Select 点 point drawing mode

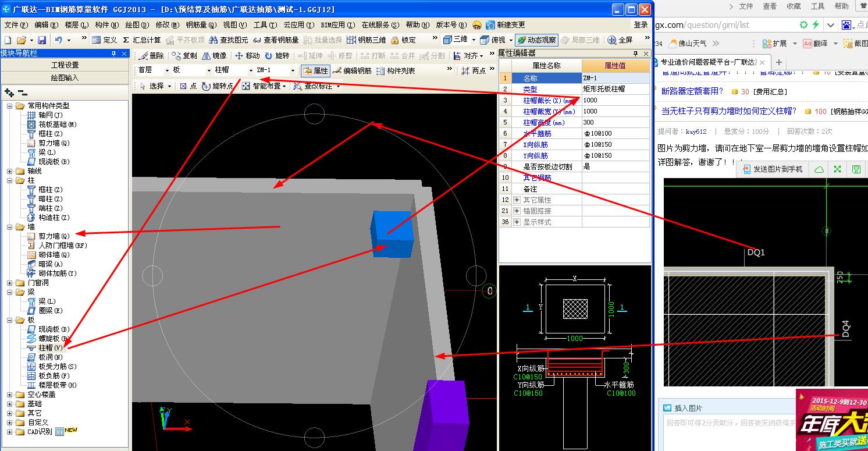188,86
